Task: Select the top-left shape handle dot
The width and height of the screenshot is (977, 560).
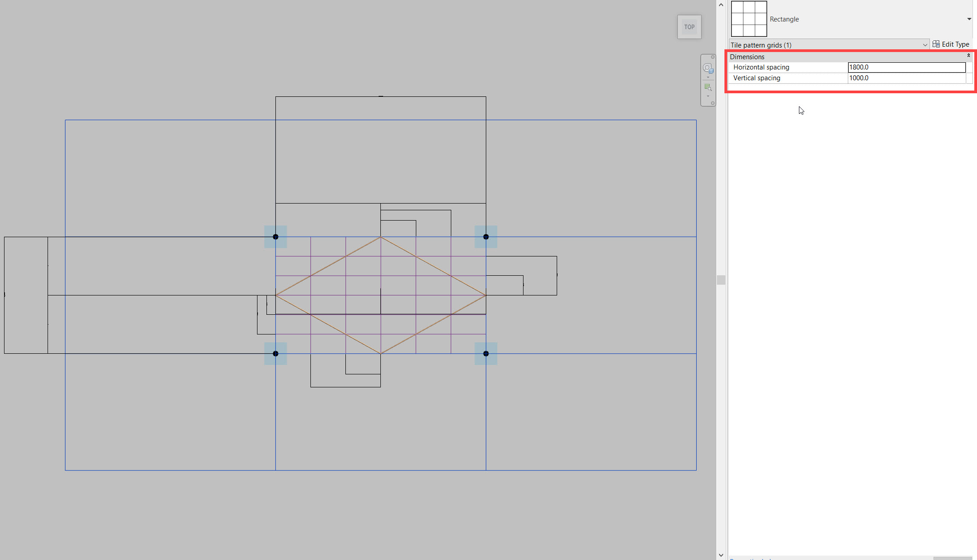Action: pos(275,237)
